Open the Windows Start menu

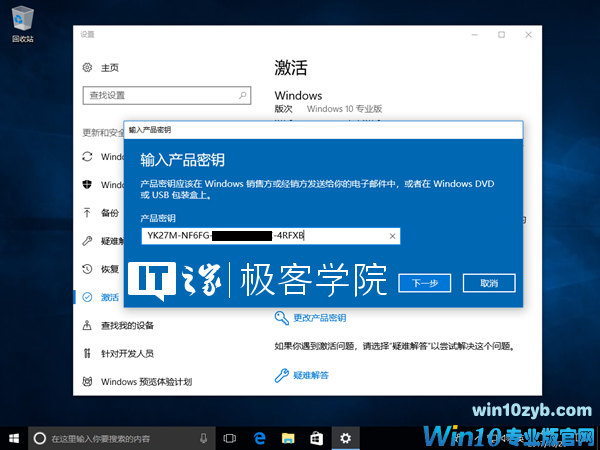(14, 438)
